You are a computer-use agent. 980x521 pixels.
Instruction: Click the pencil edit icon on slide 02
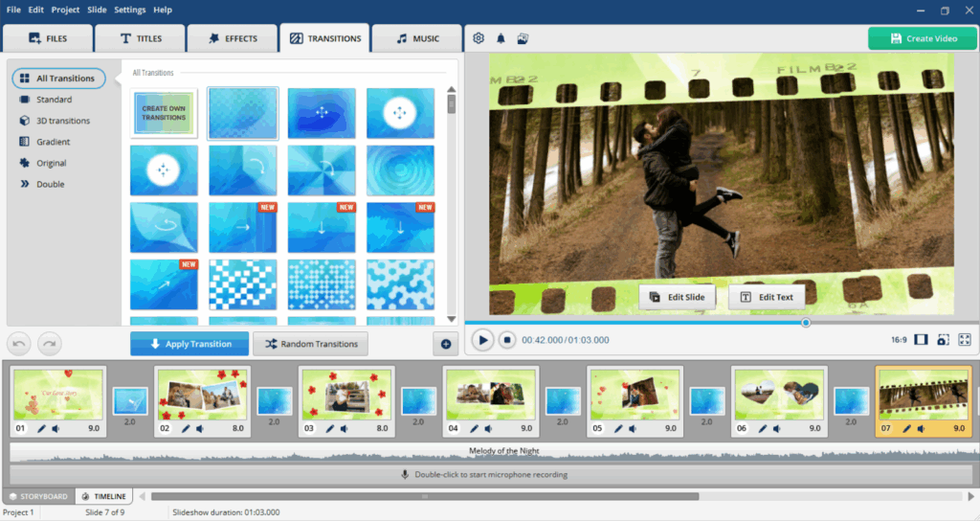[185, 429]
